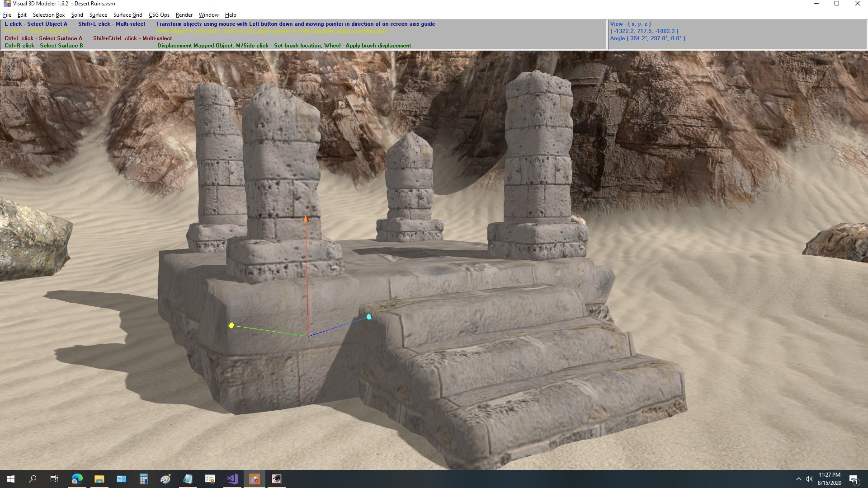Expand hidden icons in the system tray

799,479
